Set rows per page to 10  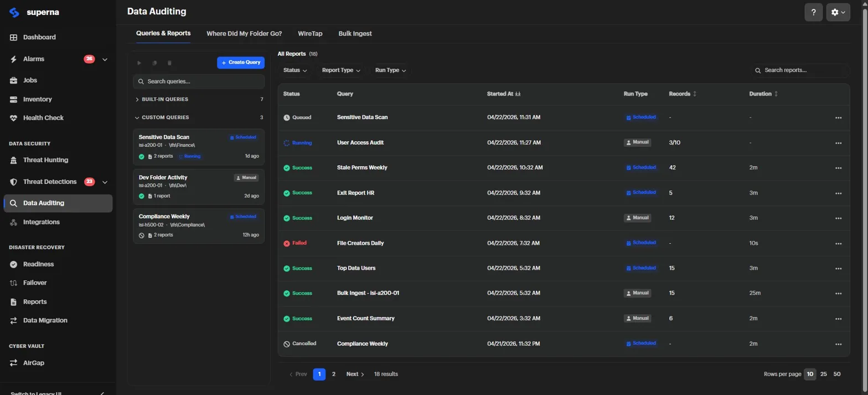[810, 374]
